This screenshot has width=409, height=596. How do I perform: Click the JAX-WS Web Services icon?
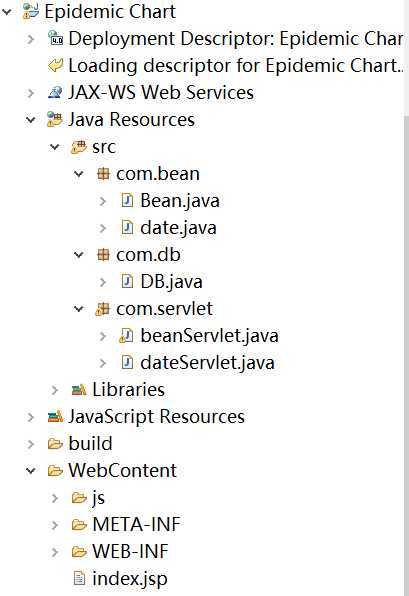[x=55, y=92]
